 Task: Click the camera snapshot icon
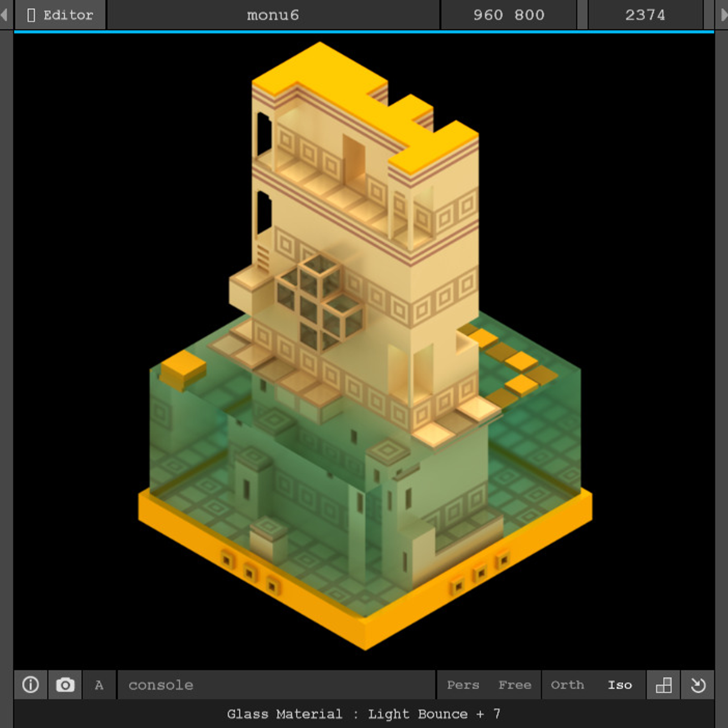click(65, 685)
